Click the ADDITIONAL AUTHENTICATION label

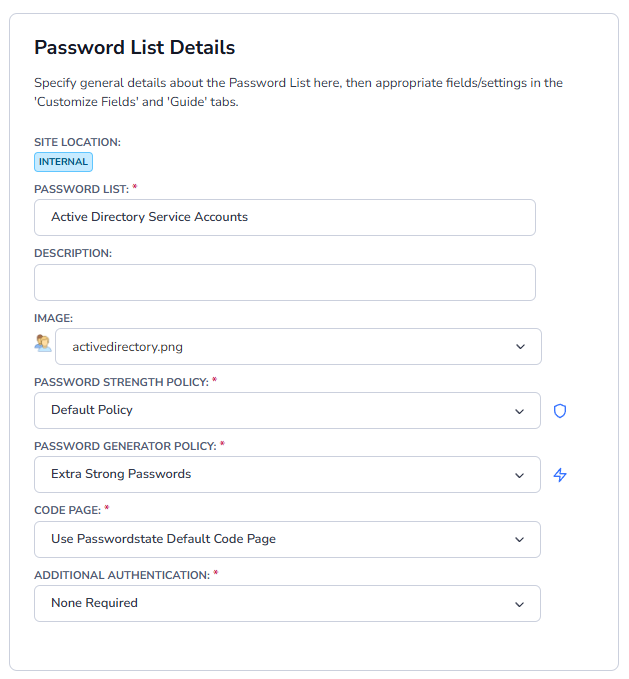point(121,575)
